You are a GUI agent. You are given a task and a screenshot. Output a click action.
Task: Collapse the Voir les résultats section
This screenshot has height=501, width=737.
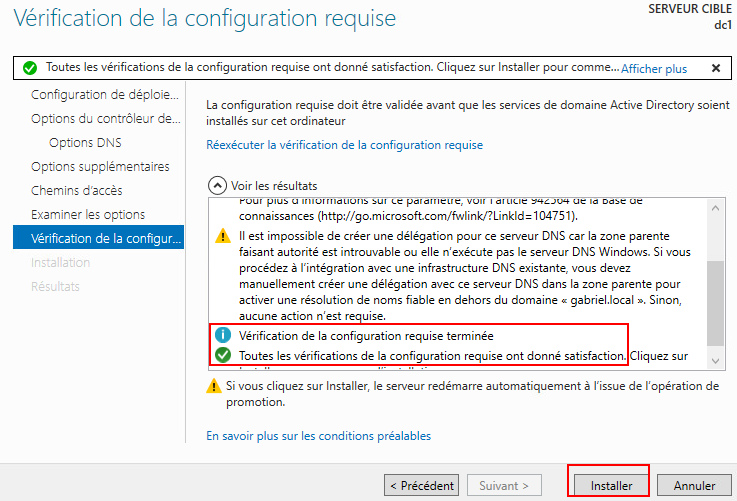tap(217, 186)
